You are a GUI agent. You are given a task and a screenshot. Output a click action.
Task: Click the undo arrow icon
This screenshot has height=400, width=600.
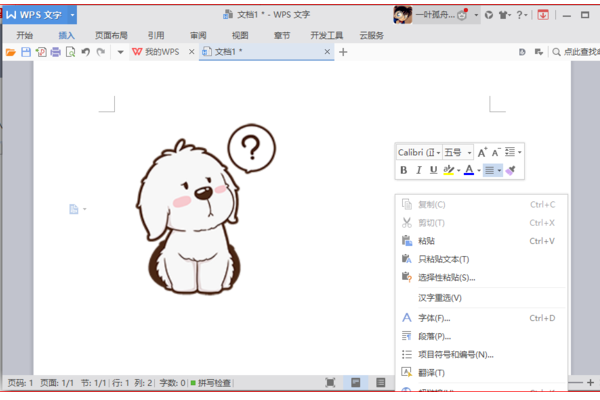[85, 51]
